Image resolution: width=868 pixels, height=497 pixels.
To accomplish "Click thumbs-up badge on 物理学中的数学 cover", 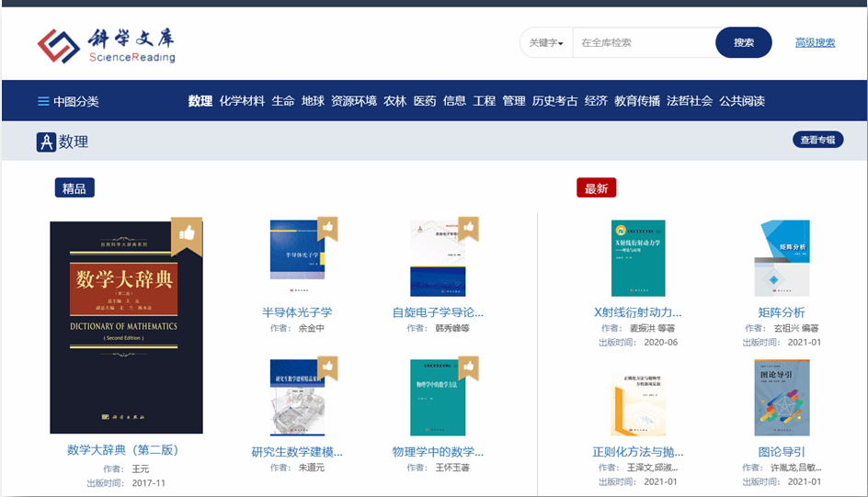I will (x=468, y=367).
